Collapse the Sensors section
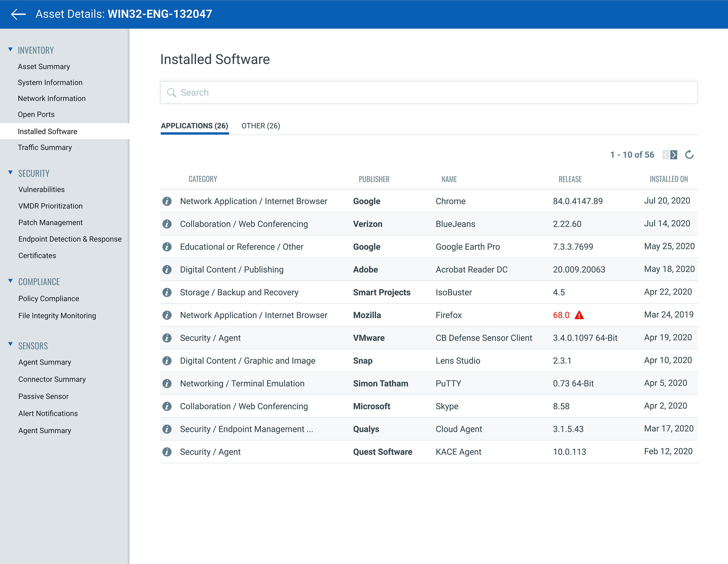This screenshot has height=564, width=728. pyautogui.click(x=11, y=344)
